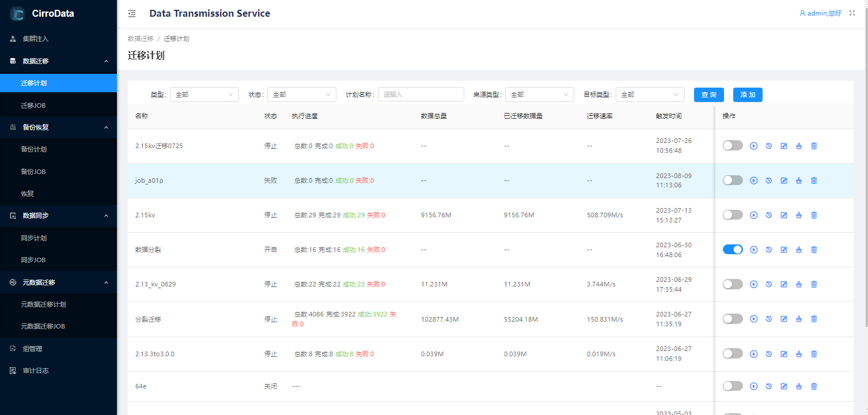Image resolution: width=868 pixels, height=415 pixels.
Task: Open 集群注入 in sidebar
Action: click(58, 39)
